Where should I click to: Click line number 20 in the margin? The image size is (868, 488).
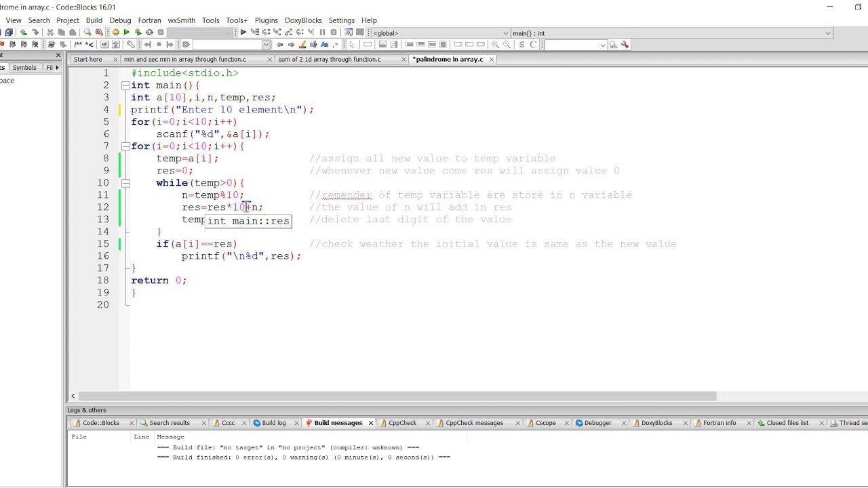tap(102, 305)
